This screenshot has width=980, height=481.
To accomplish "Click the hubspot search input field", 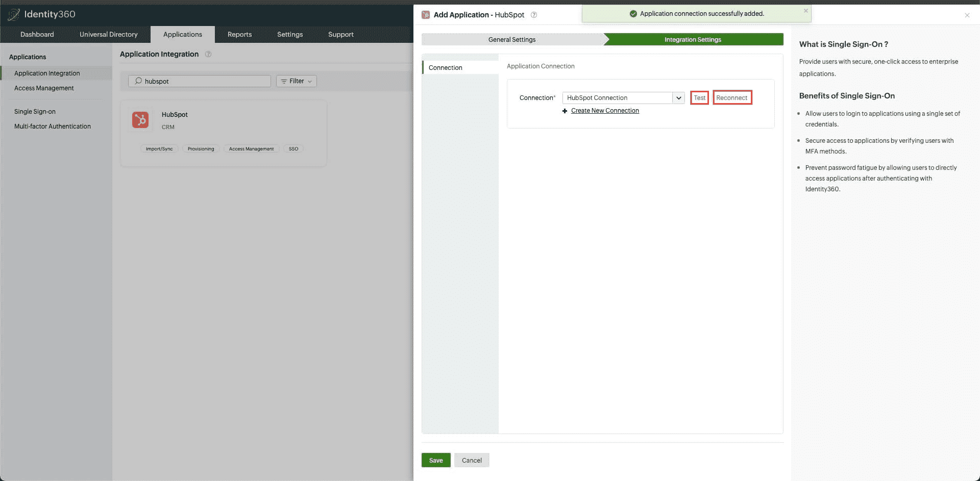I will pyautogui.click(x=199, y=81).
